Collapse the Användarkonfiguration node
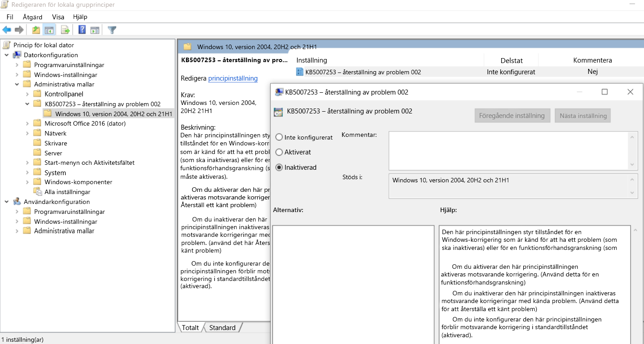The height and width of the screenshot is (344, 644). click(x=7, y=202)
